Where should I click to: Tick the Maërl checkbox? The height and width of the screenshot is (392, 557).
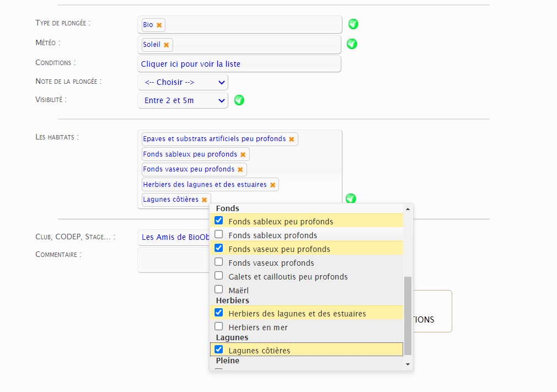click(x=219, y=289)
